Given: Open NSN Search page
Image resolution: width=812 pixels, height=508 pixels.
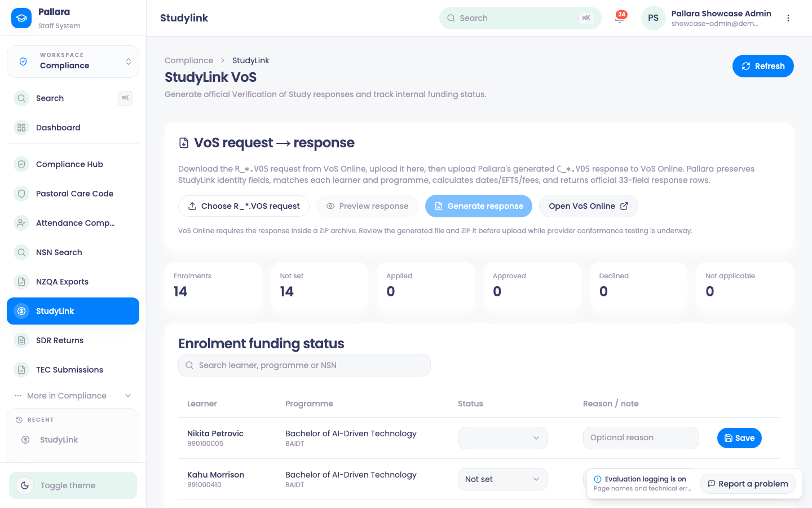Looking at the screenshot, I should pos(73,252).
